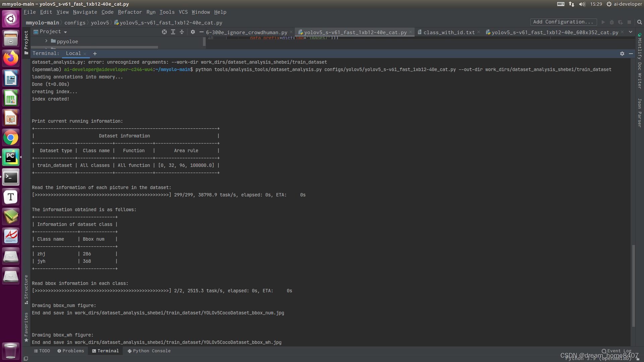Click Expand All in Project panel
This screenshot has width=644, height=362.
(x=173, y=32)
